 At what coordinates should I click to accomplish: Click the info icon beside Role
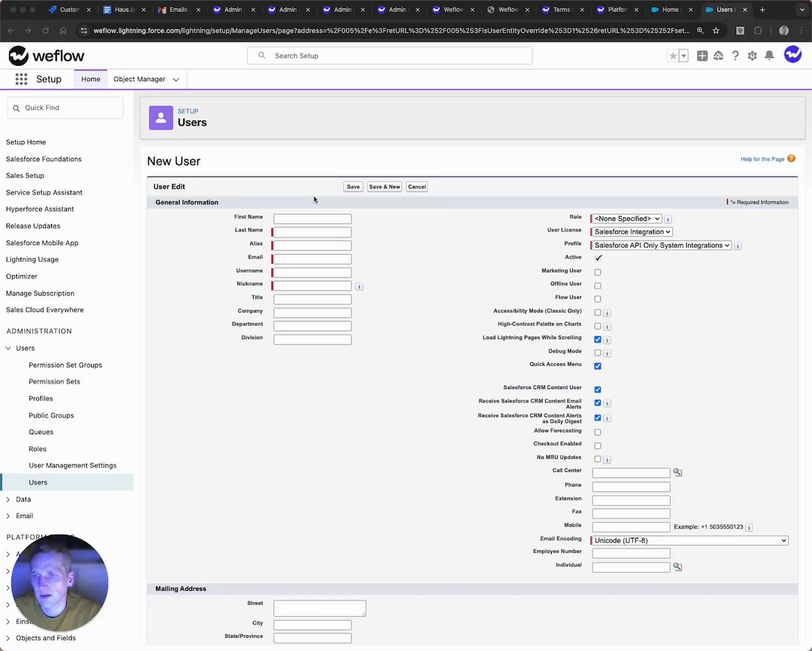[668, 220]
